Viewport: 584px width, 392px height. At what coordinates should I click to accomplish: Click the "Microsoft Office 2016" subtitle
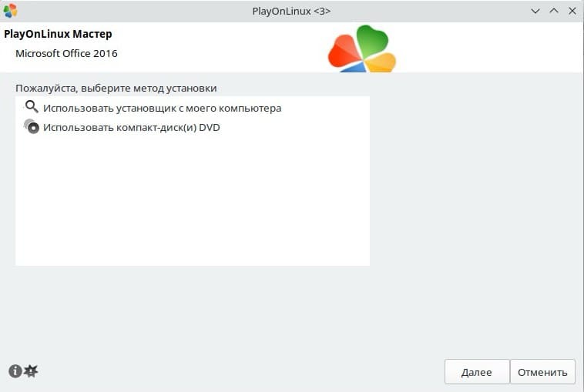pyautogui.click(x=66, y=54)
